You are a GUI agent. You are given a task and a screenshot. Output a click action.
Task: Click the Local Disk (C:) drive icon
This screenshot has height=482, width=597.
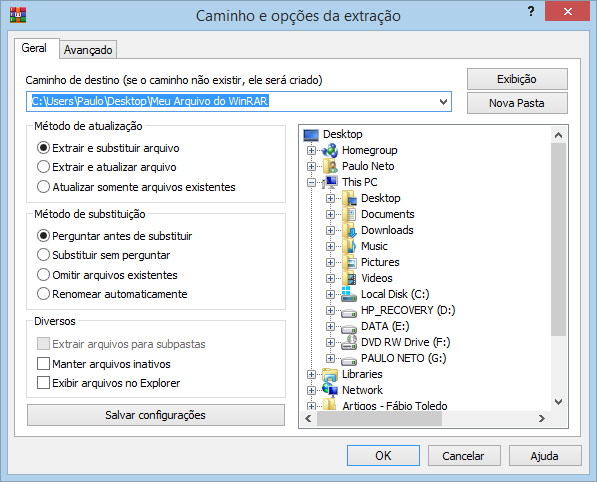click(x=349, y=294)
